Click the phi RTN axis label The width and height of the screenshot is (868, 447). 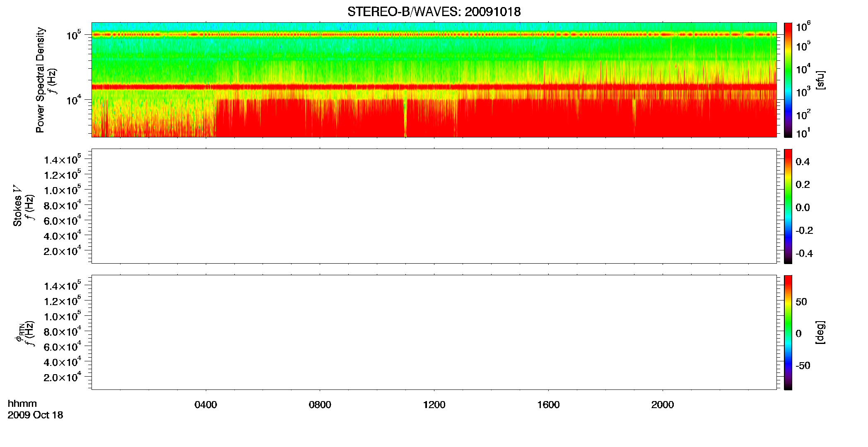(19, 332)
